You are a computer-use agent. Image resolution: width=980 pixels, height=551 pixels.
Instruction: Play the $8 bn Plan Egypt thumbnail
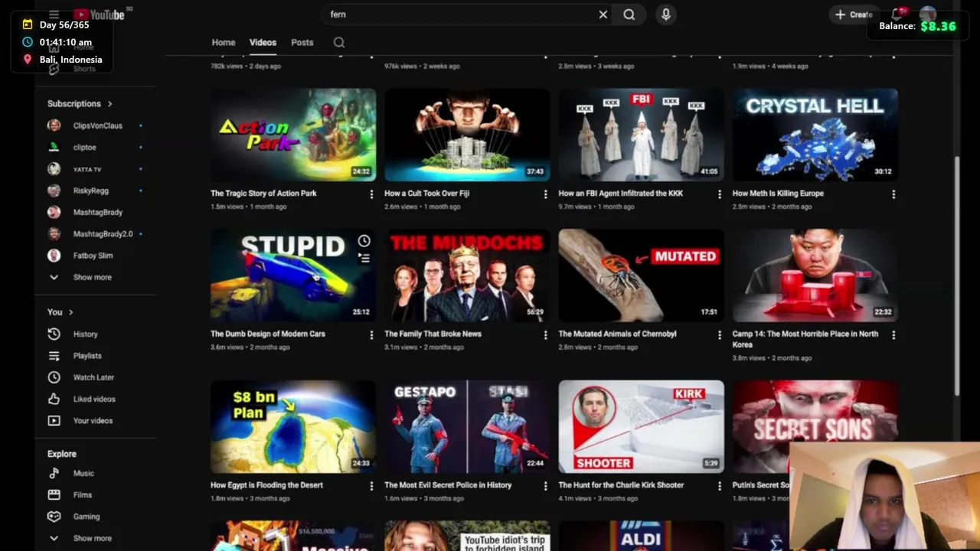293,427
